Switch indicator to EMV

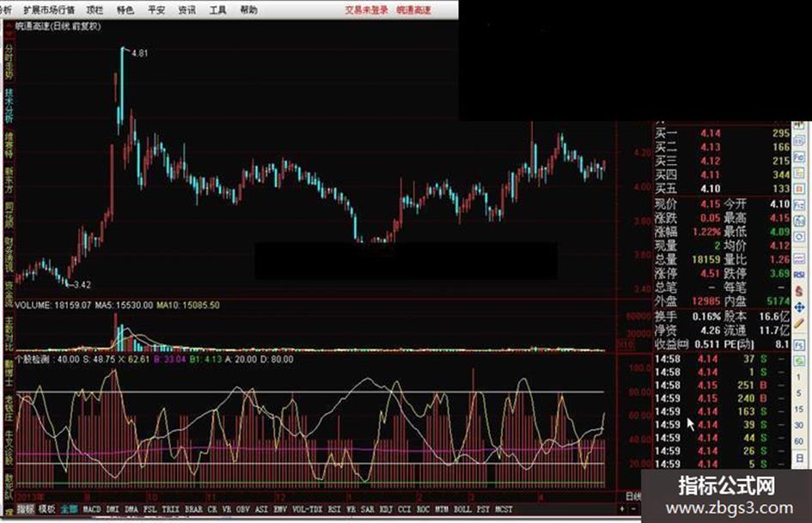[x=280, y=509]
